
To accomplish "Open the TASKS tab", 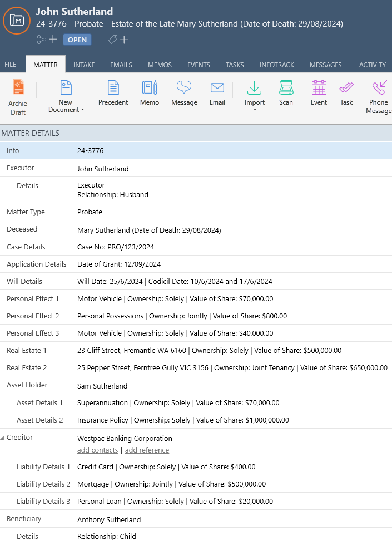I will pos(235,65).
